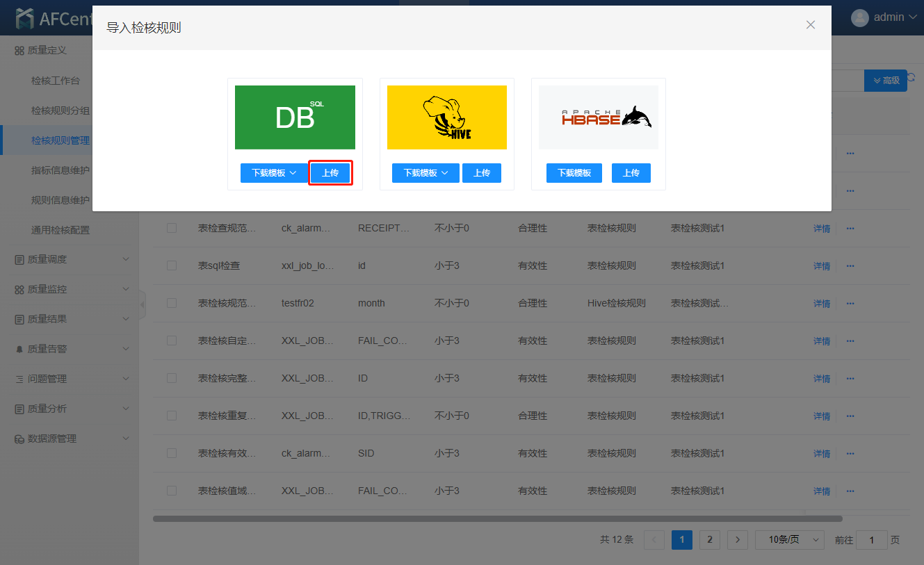The width and height of the screenshot is (924, 565).
Task: Click the Apache HBase orca logo
Action: tap(598, 117)
